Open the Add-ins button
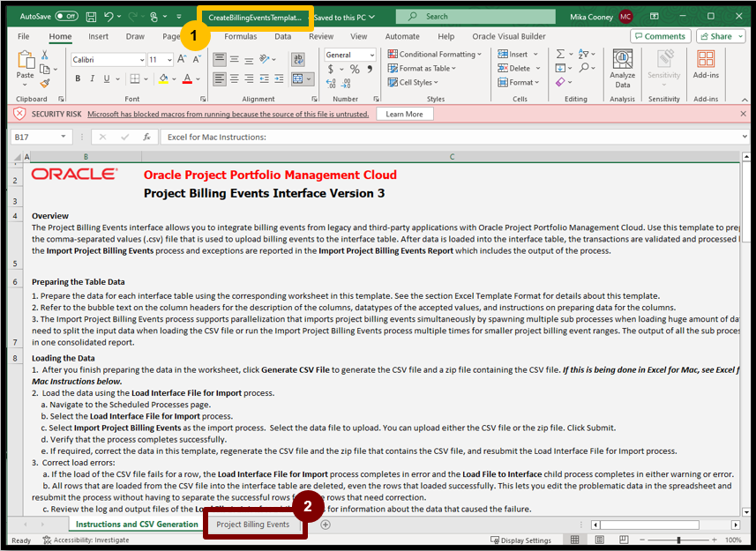Viewport: 756px width, 551px height. (x=706, y=64)
